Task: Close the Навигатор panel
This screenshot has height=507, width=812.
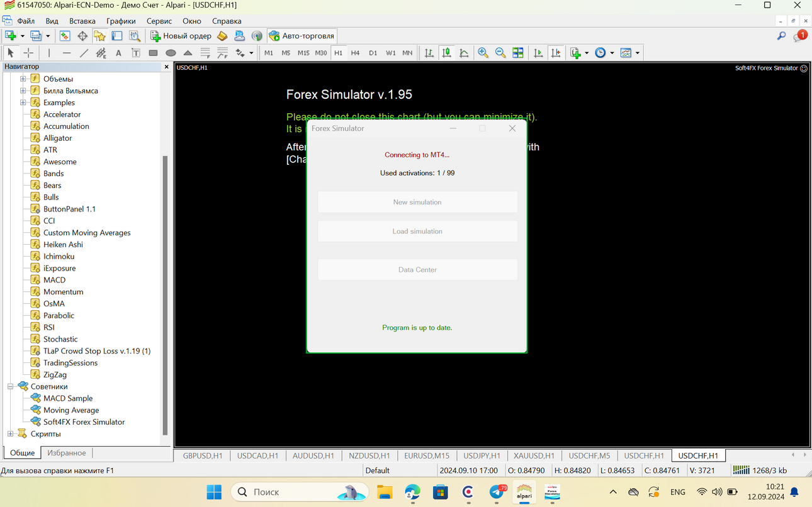Action: [x=167, y=67]
